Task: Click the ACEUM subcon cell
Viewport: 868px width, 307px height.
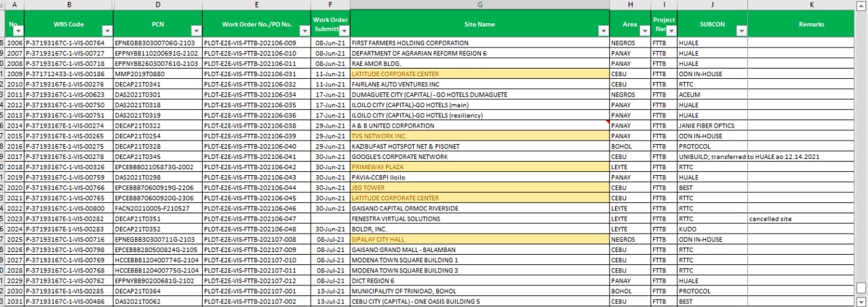Action: click(712, 94)
